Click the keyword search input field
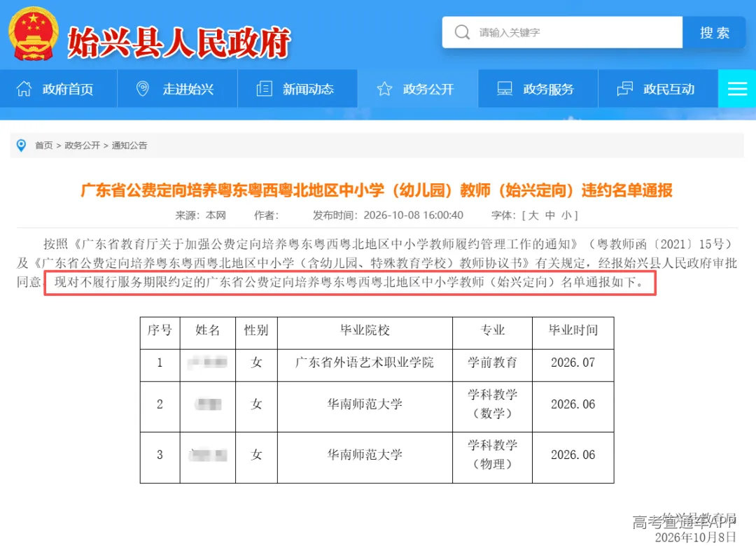This screenshot has width=756, height=550. pyautogui.click(x=562, y=32)
